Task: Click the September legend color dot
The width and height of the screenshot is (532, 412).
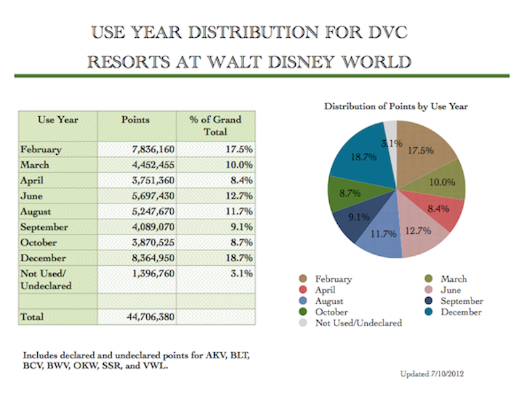Action: pos(428,301)
